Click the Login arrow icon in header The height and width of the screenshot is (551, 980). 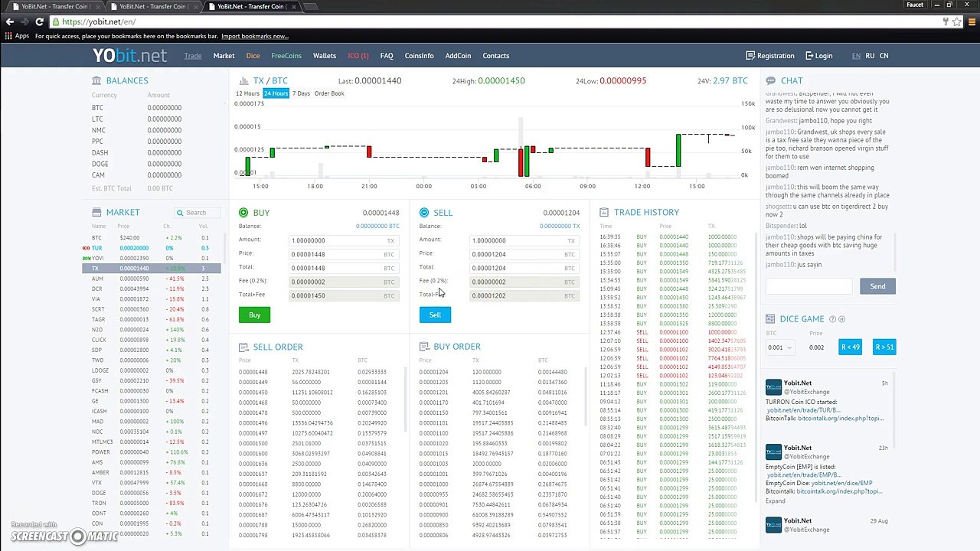point(808,55)
